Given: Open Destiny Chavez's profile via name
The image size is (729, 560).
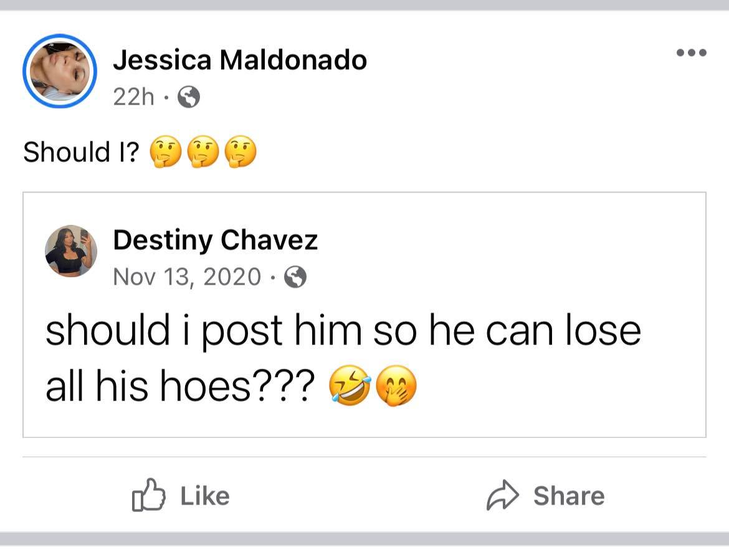Looking at the screenshot, I should (x=215, y=240).
